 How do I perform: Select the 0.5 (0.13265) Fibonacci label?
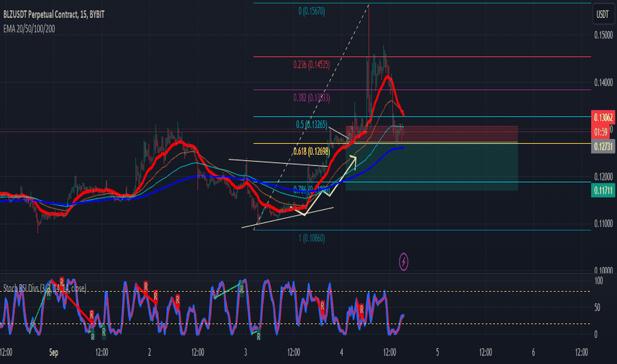tap(311, 124)
